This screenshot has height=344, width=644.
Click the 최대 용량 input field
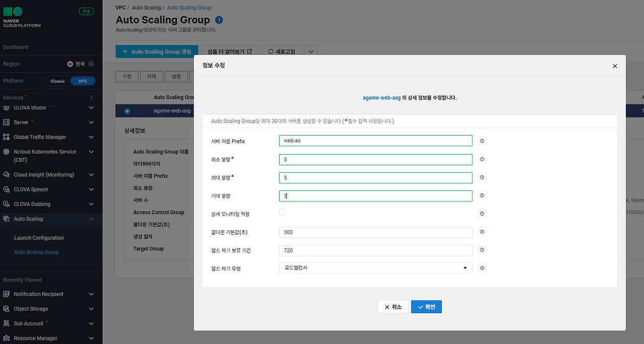[x=375, y=178]
